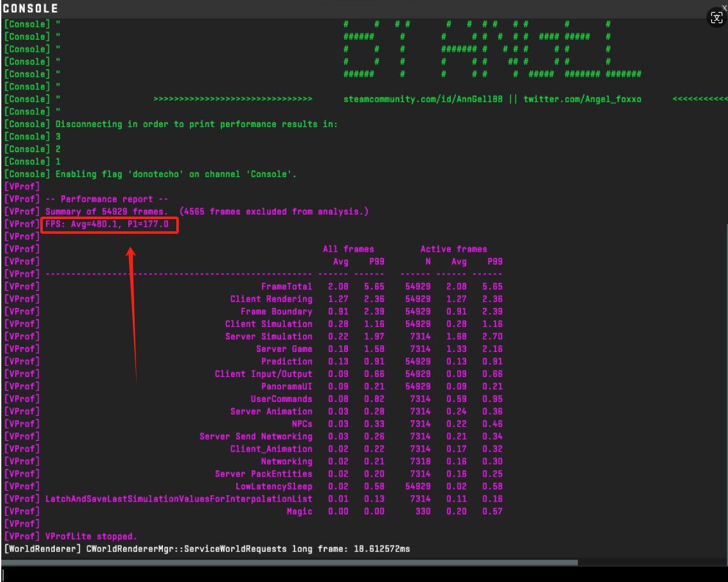728x582 pixels.
Task: Click the console horizontal scrollbar thumb
Action: click(290, 562)
